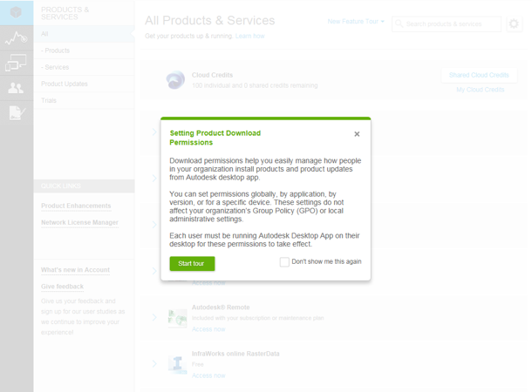Close the Download Permissions dialog
This screenshot has height=392, width=532.
tap(357, 134)
